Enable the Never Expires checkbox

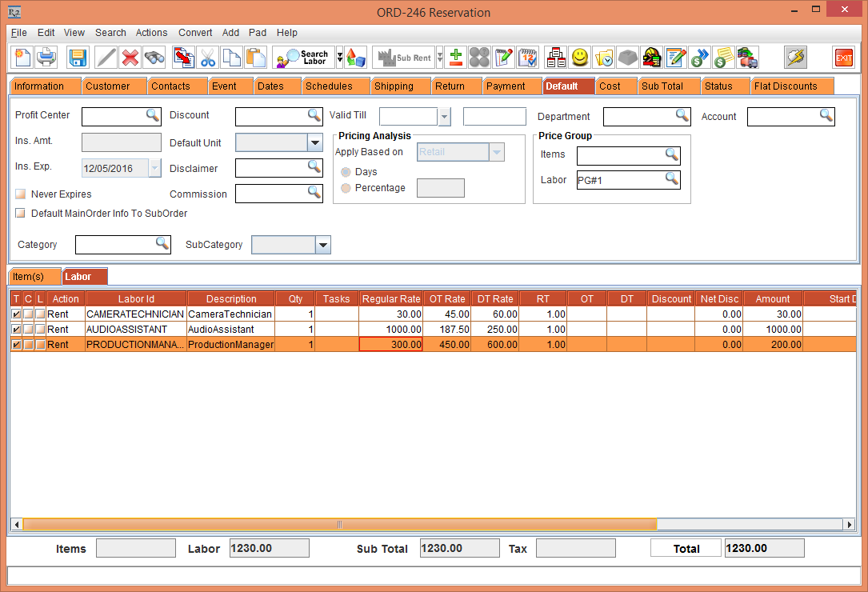[x=20, y=194]
